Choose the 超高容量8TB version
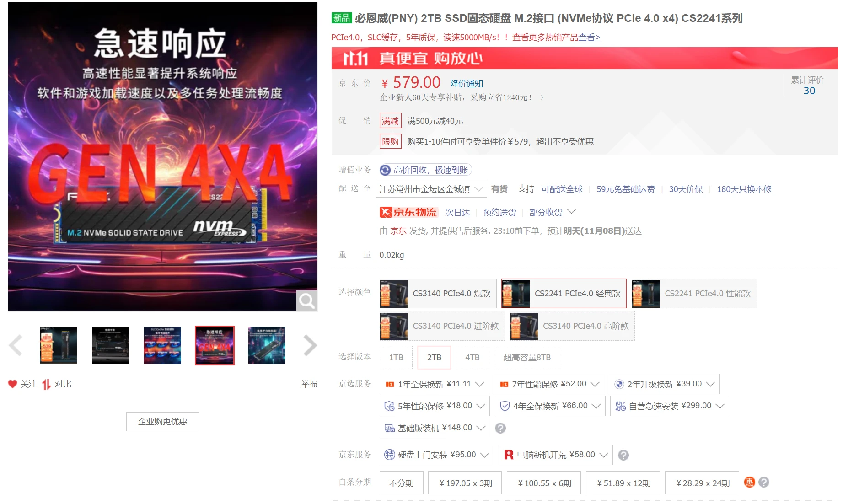The image size is (843, 504). click(x=527, y=358)
